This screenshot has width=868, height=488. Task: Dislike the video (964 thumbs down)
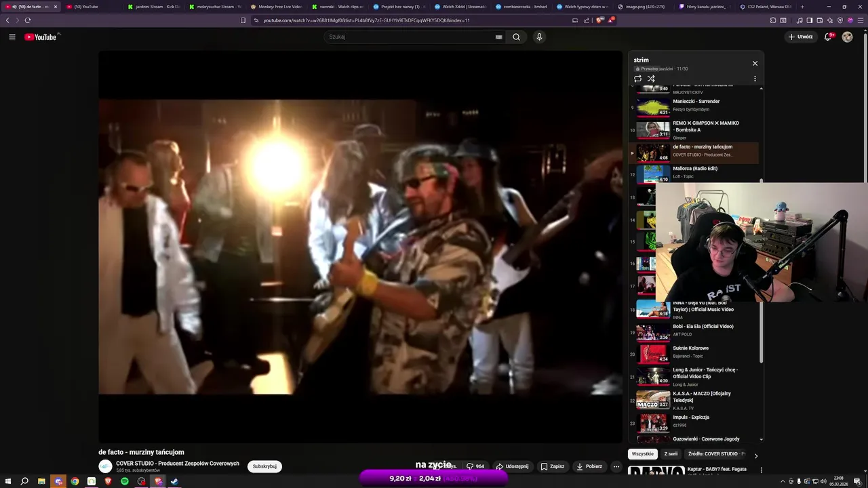(475, 466)
